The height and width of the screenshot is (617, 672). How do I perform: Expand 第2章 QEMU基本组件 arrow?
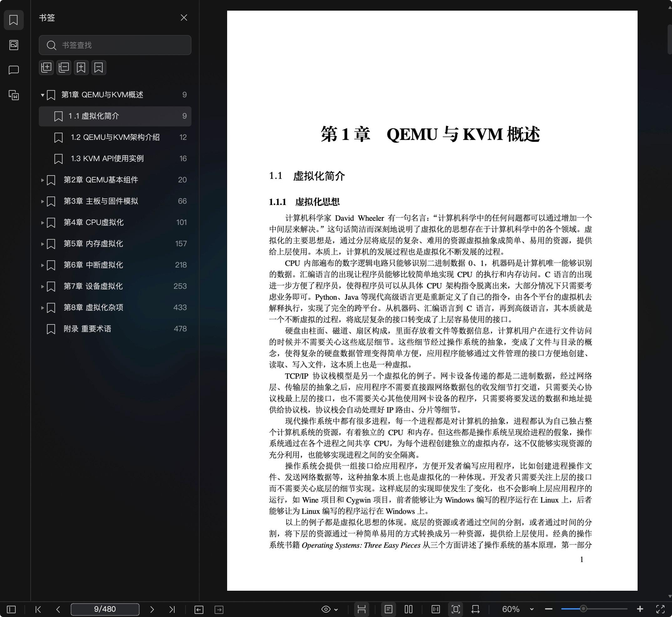pos(43,180)
